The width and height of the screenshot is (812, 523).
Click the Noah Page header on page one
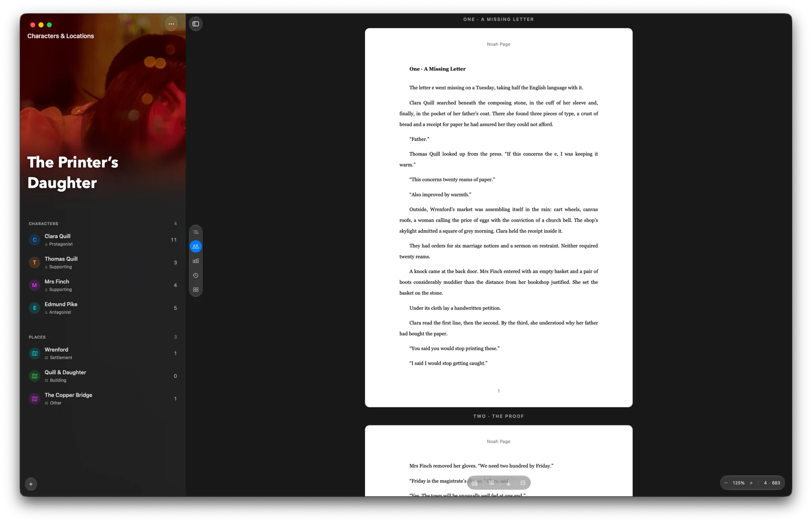[498, 44]
